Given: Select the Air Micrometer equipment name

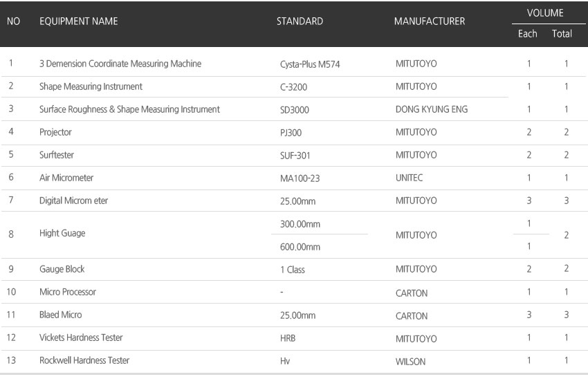Looking at the screenshot, I should [68, 178].
